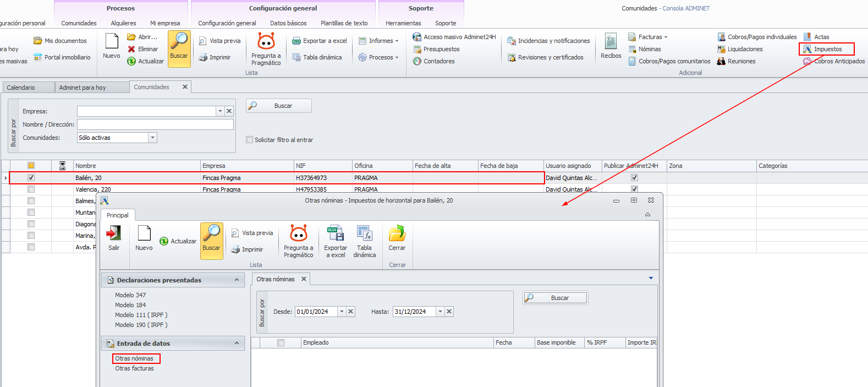Click Eliminar in the main ribbon

(143, 49)
